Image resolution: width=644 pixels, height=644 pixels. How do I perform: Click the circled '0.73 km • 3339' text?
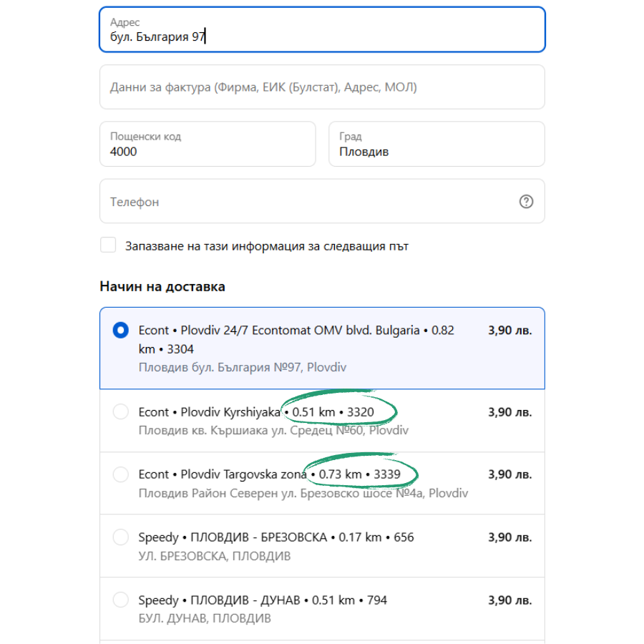point(363,474)
